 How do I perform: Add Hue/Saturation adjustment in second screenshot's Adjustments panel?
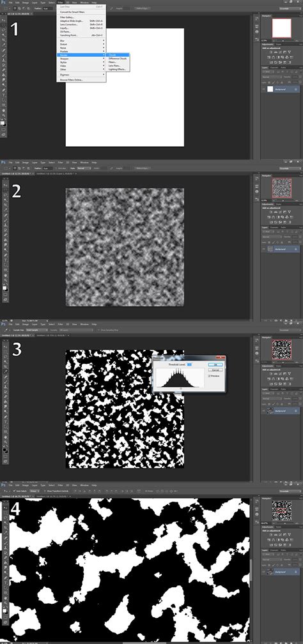click(x=269, y=217)
